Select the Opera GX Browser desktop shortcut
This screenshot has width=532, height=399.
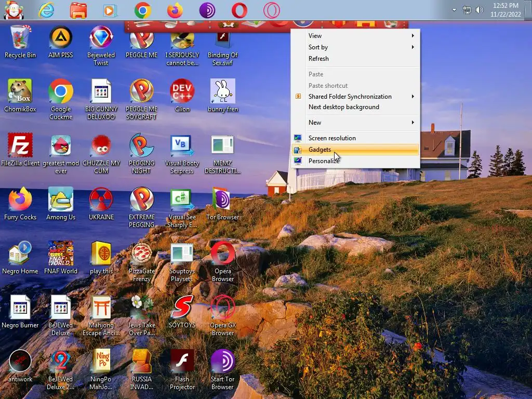pos(222,316)
